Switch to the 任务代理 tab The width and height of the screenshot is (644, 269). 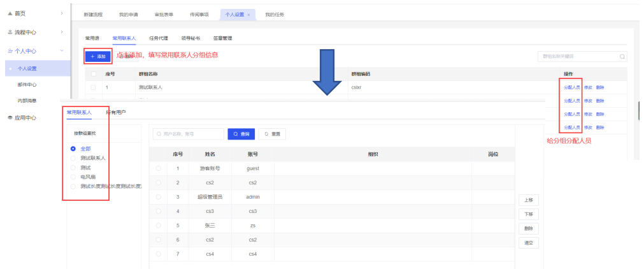(159, 38)
